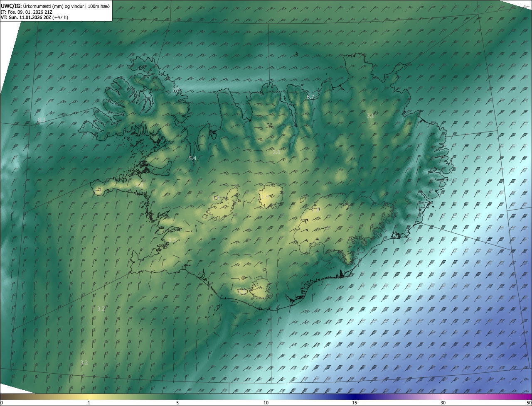Screen dimensions: 532x406
Task: Click the 7.7 value near Westfjords
Action: [x=176, y=90]
